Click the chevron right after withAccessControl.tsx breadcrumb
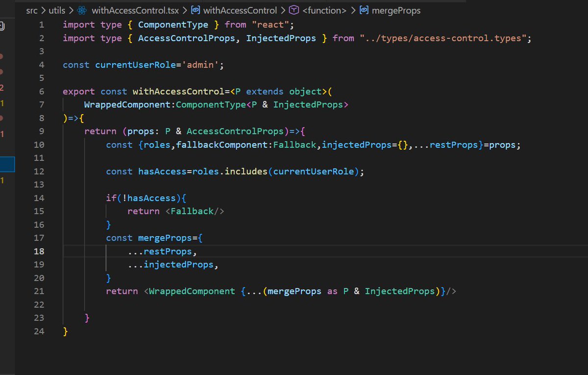This screenshot has height=375, width=588. [185, 10]
